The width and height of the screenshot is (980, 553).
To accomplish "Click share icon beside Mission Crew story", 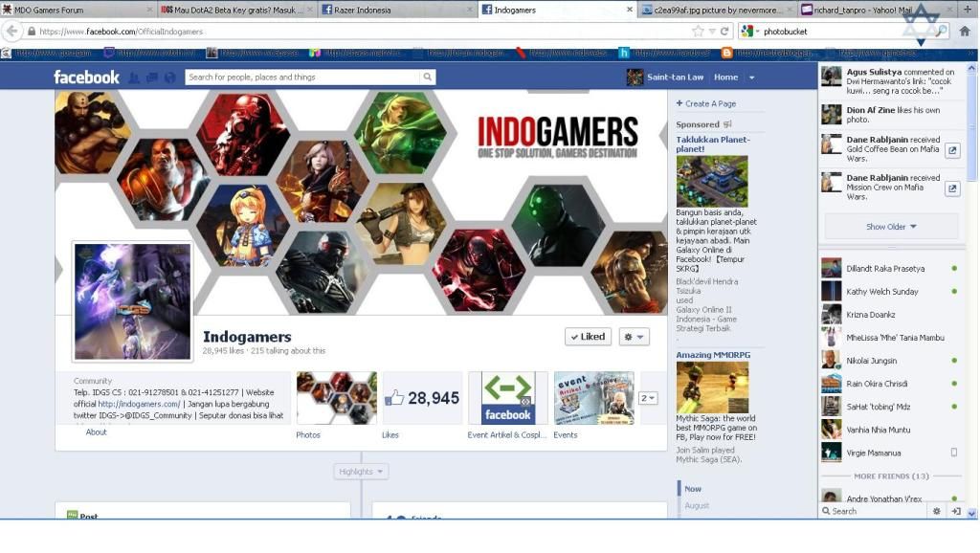I will [x=952, y=188].
